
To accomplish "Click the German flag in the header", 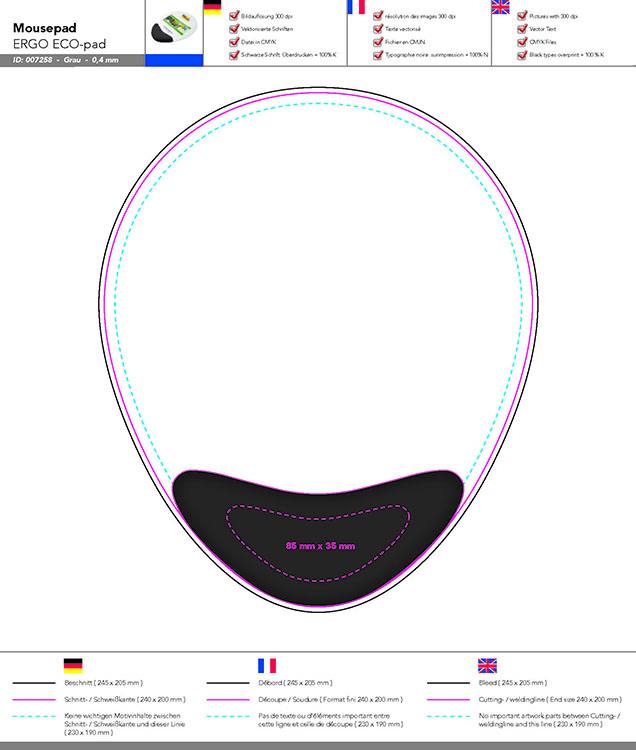I will [x=212, y=8].
